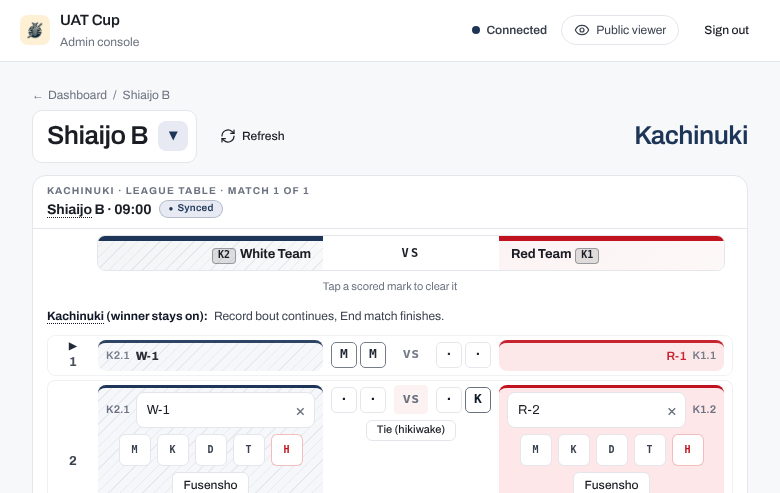Click the Connected status dot

pos(476,30)
